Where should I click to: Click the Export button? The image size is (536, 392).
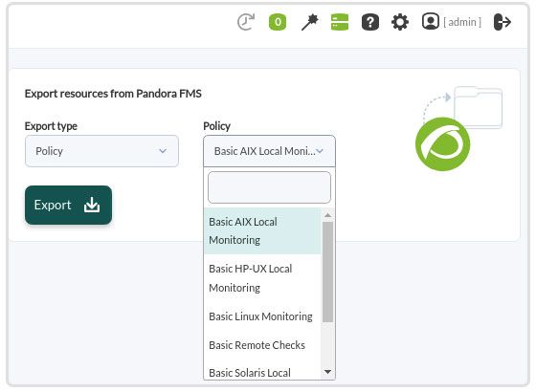coord(68,205)
